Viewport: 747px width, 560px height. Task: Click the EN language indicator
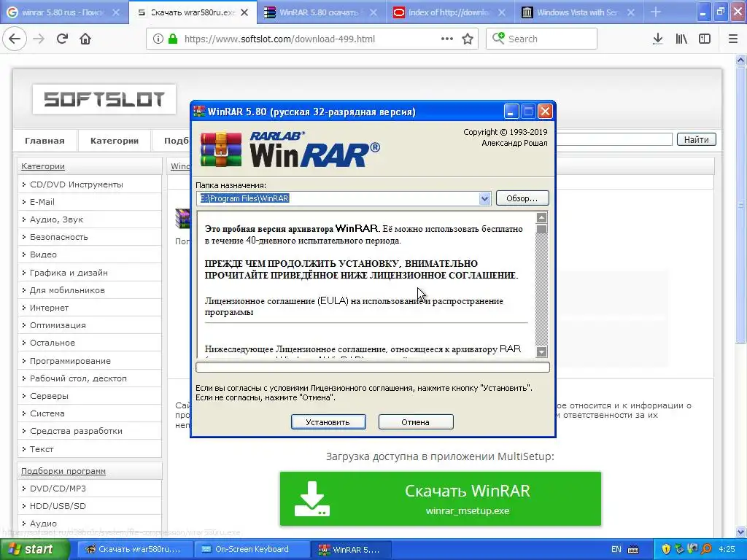(616, 549)
